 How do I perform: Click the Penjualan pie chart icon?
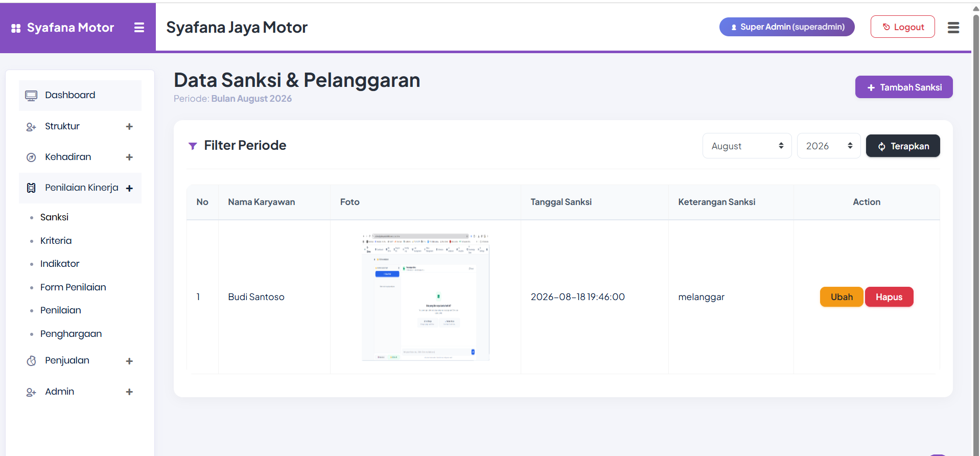coord(31,361)
